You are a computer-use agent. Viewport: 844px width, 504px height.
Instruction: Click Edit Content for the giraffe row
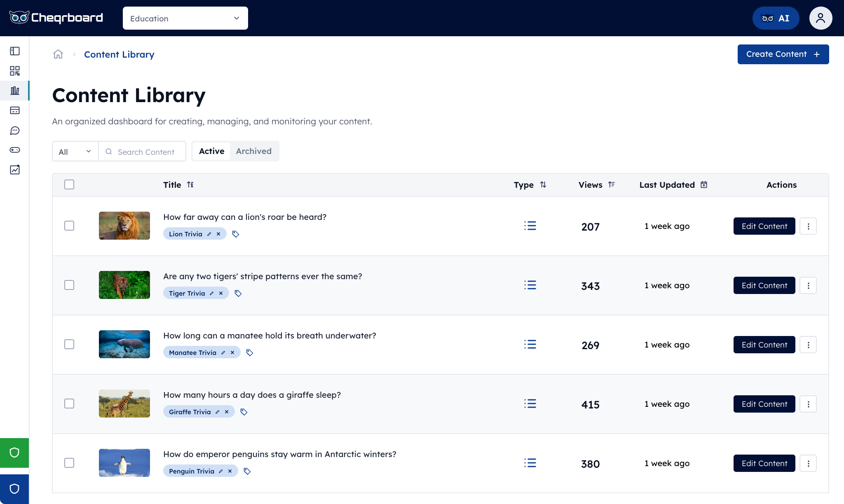(x=764, y=404)
